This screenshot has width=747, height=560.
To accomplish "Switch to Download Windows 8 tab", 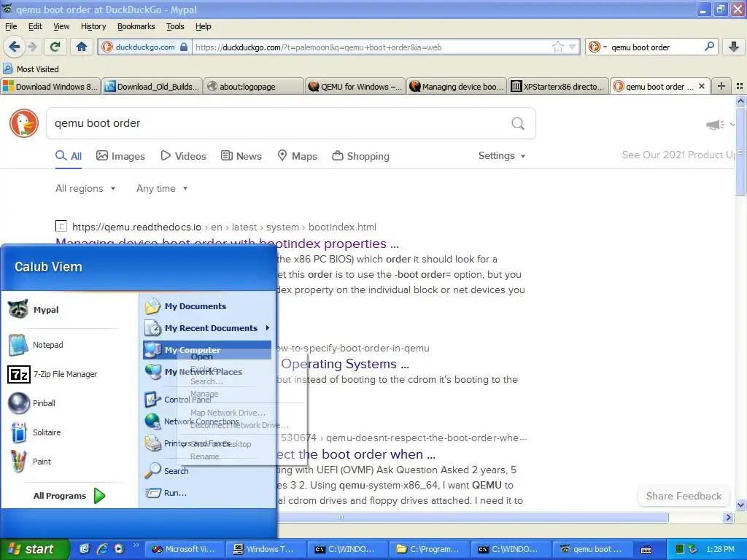I will point(50,86).
